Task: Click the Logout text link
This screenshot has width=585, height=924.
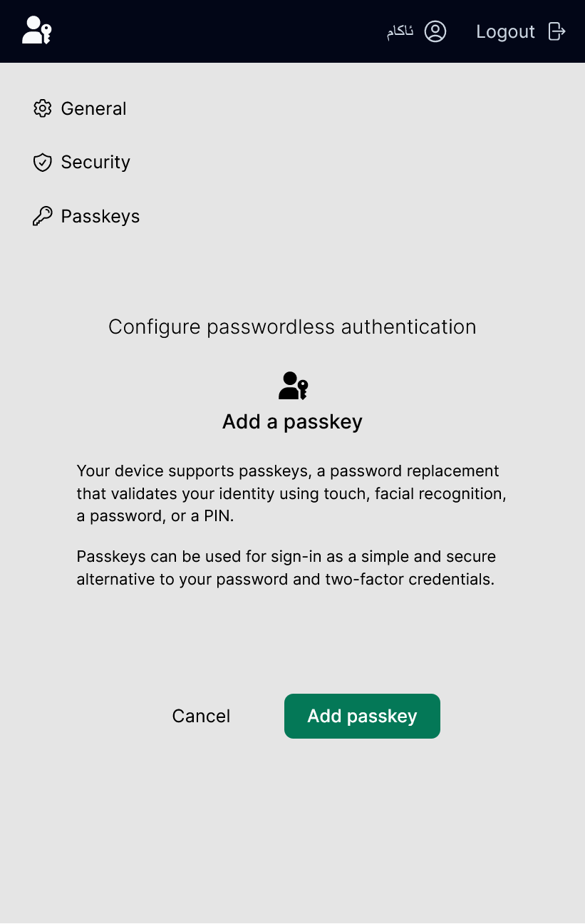Action: pyautogui.click(x=505, y=31)
